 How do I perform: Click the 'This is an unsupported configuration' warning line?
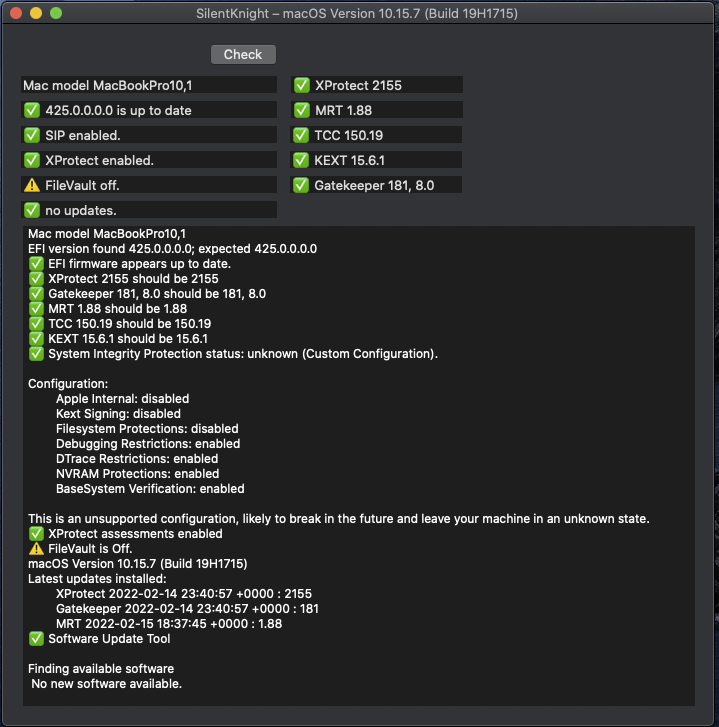338,519
